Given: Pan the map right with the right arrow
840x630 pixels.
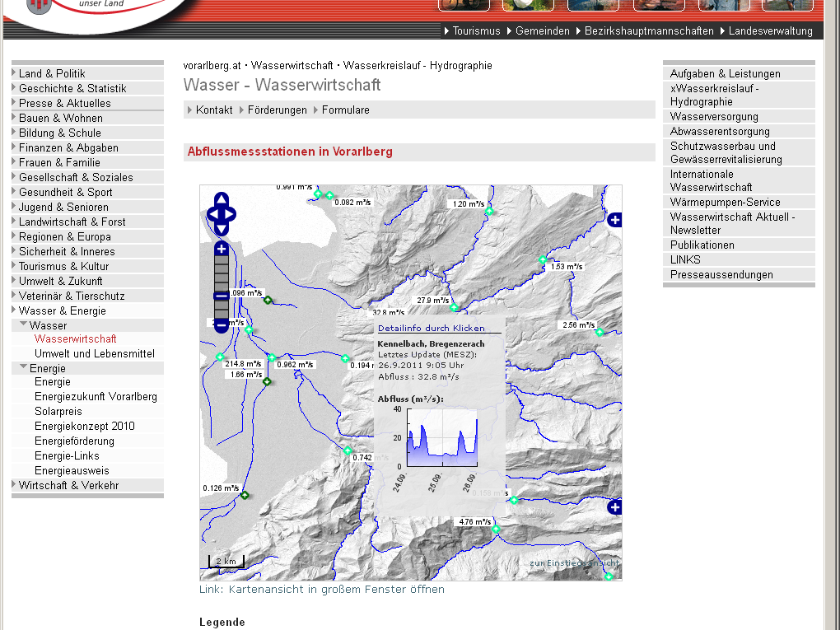Looking at the screenshot, I should pos(230,214).
